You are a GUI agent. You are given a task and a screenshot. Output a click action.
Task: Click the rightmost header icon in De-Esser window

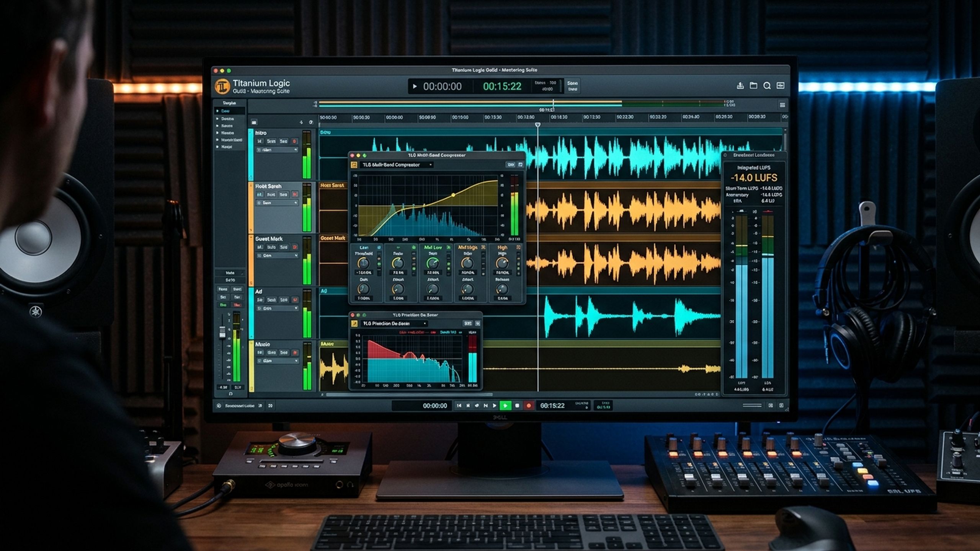(x=477, y=323)
